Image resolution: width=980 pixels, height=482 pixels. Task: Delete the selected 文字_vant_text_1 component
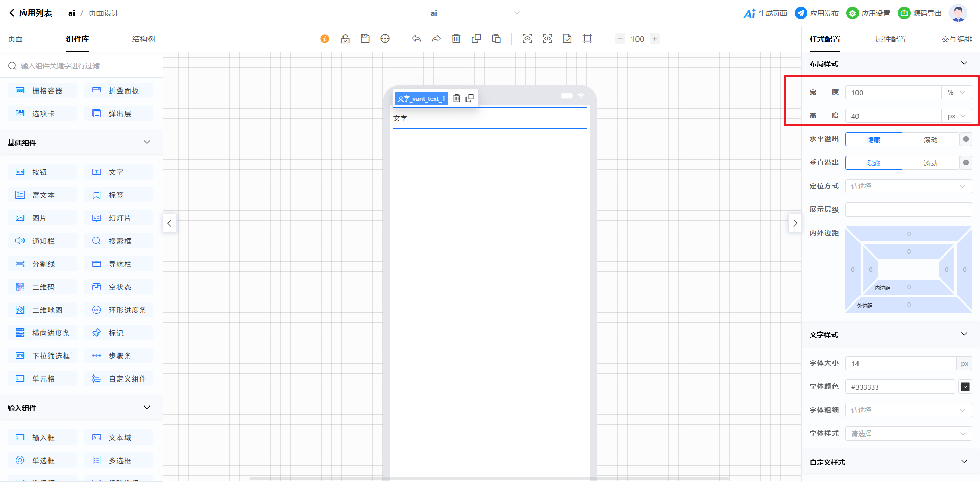point(457,98)
